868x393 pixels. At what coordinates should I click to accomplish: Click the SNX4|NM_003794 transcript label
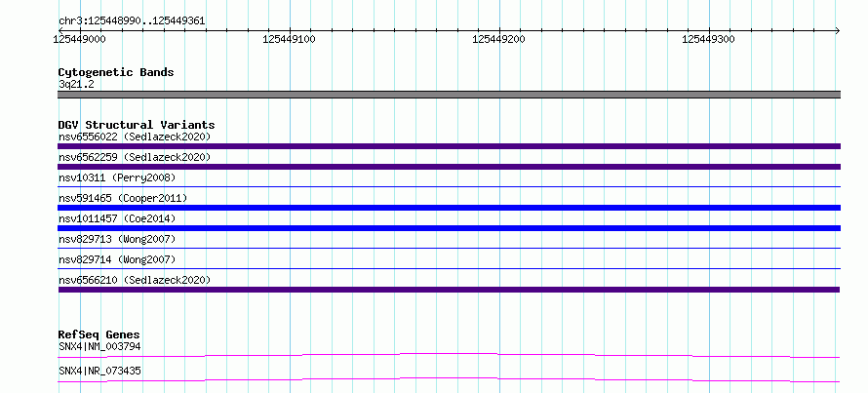(99, 347)
